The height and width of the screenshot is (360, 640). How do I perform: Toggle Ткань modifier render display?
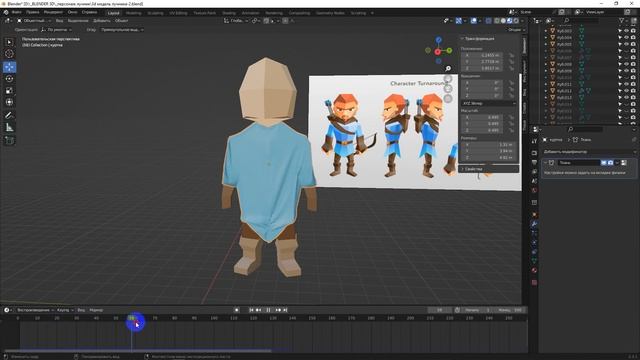[610, 162]
